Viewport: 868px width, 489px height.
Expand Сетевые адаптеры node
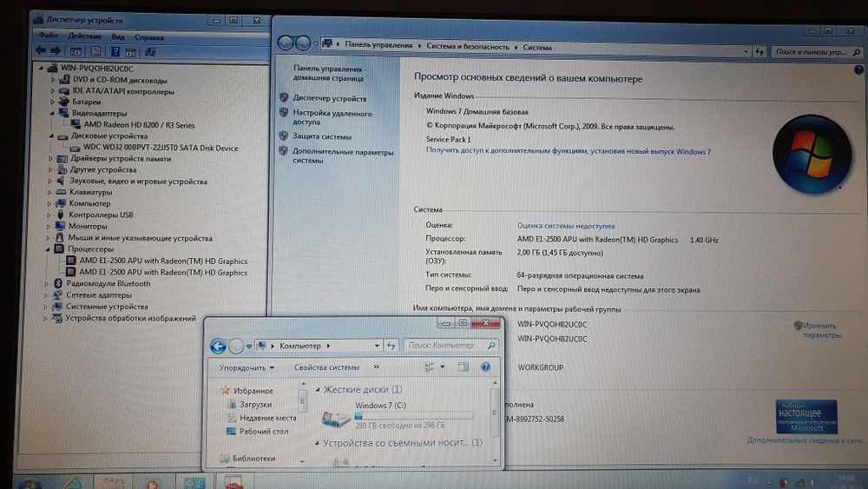(x=46, y=295)
